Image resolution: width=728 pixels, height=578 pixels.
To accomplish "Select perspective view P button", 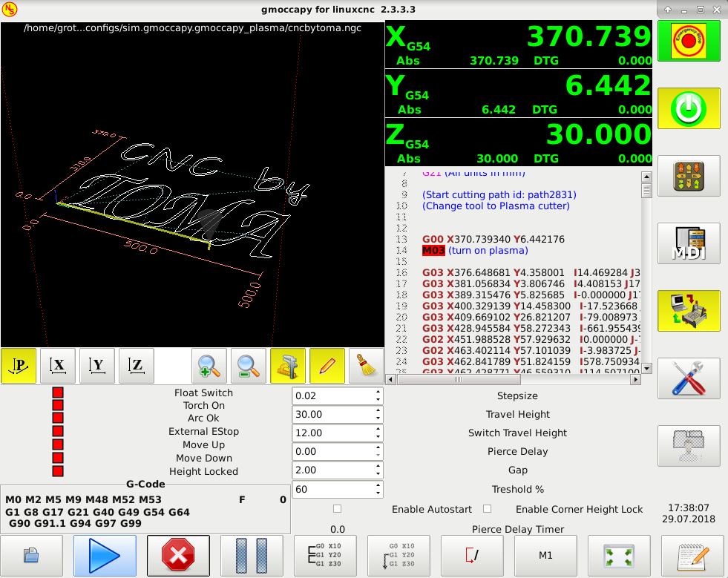I will click(x=19, y=366).
